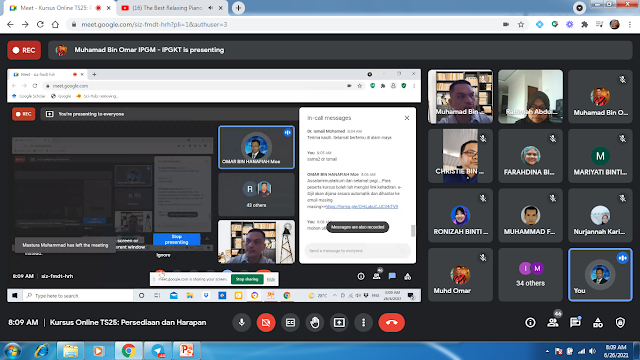Close In-call messages panel in shared screen

pos(407,118)
